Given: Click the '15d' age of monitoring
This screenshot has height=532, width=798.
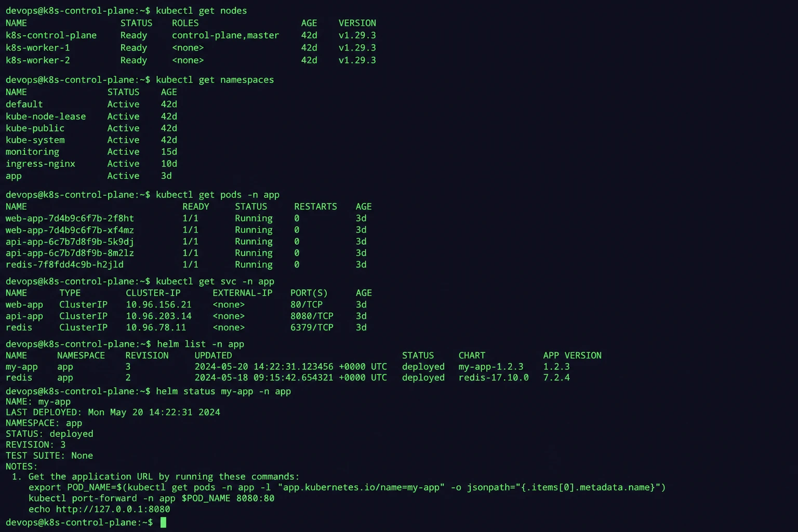Looking at the screenshot, I should coord(169,152).
